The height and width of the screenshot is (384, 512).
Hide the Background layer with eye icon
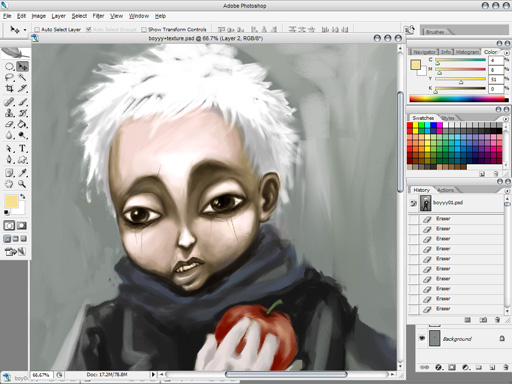click(x=422, y=338)
